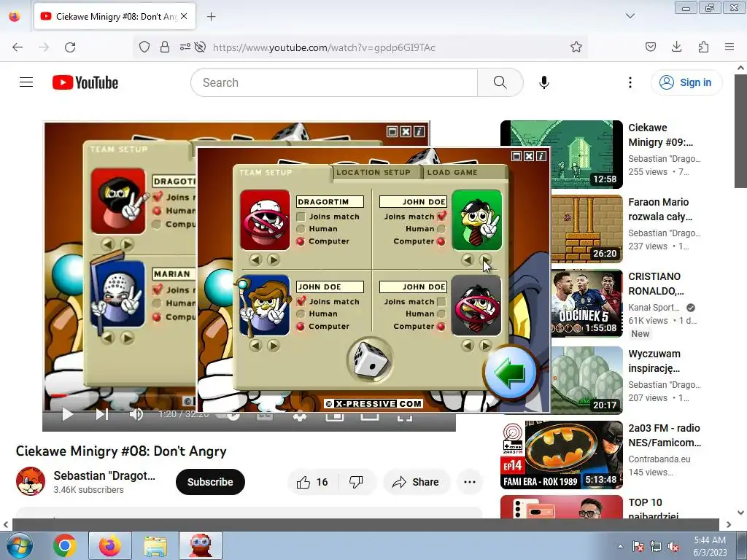Focus the YouTube Search box

(334, 82)
